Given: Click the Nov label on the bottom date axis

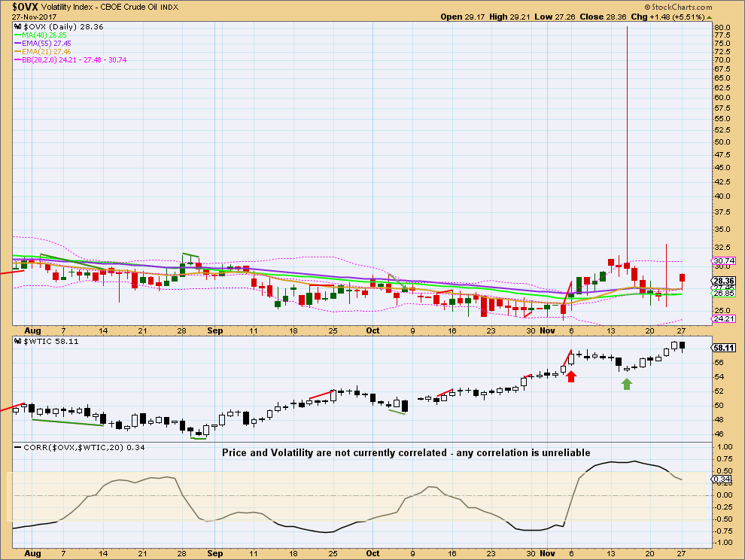Looking at the screenshot, I should [x=547, y=553].
